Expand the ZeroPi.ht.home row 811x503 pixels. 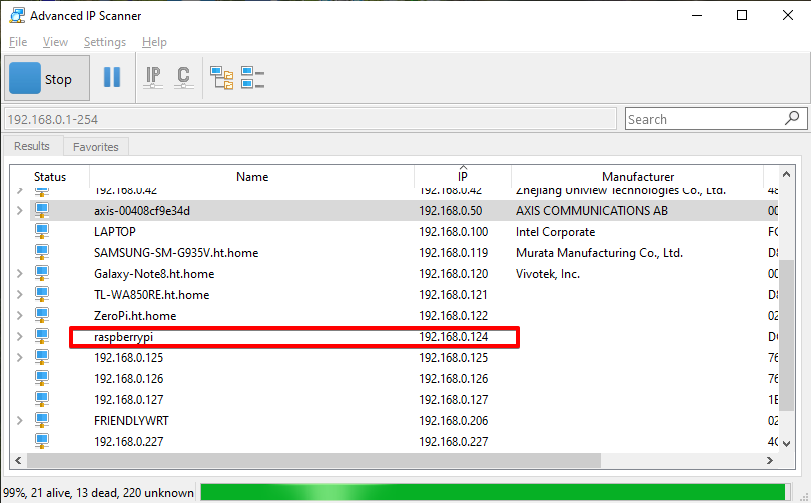click(20, 316)
